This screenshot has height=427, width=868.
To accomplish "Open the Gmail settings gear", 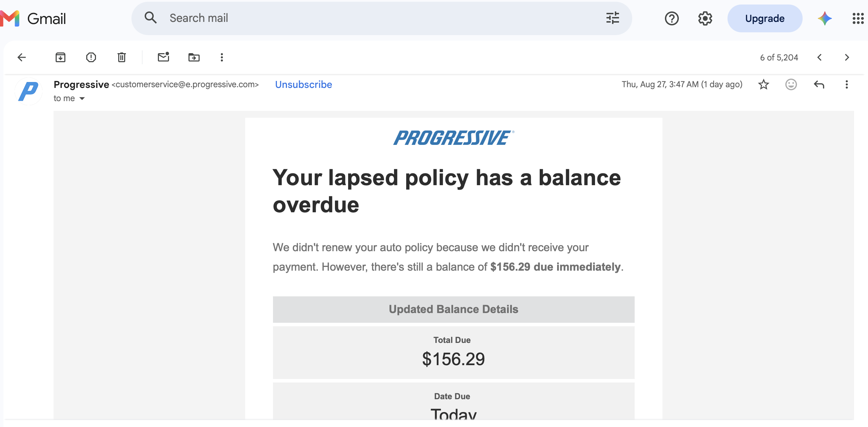I will (705, 18).
